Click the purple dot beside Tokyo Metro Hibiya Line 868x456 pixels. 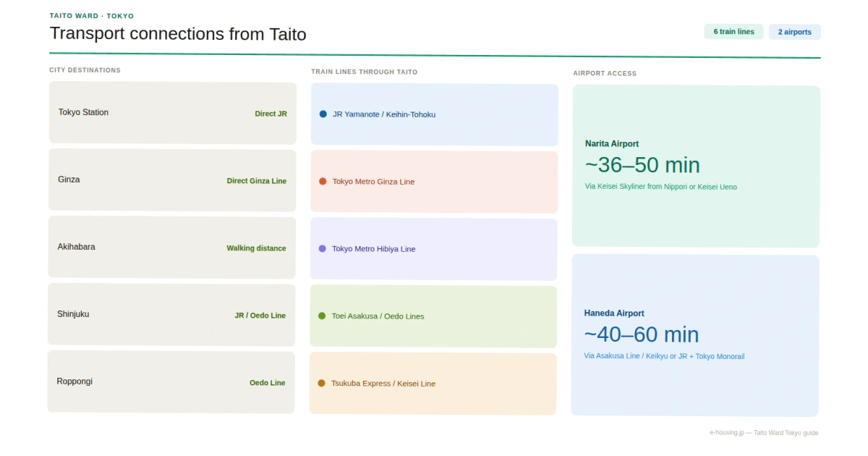(x=323, y=248)
